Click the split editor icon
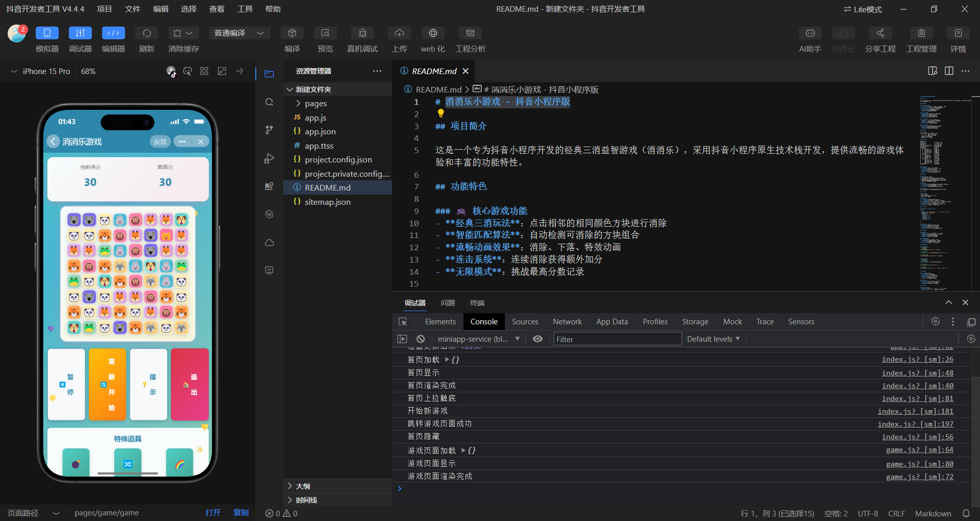Screen dimensions: 980x521 (949, 71)
